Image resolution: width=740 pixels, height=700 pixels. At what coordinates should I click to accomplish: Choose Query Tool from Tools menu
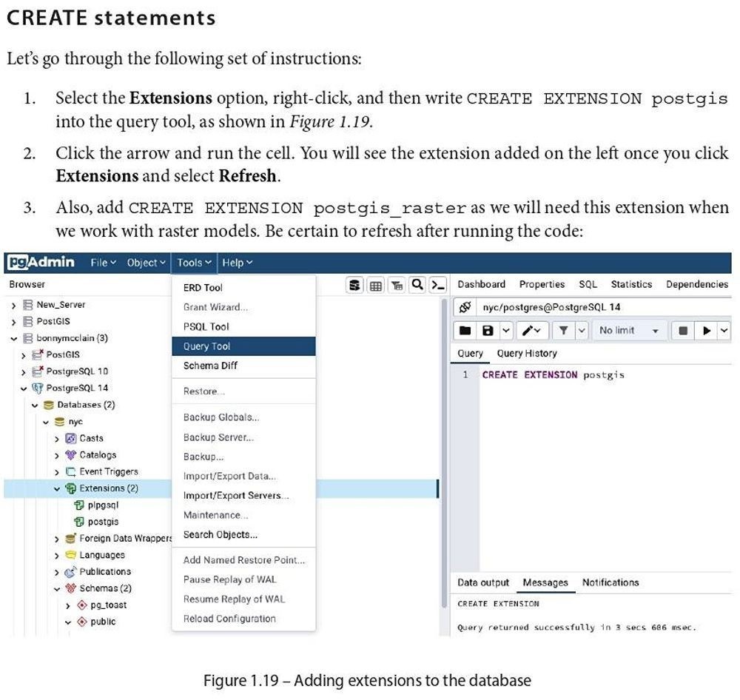[x=243, y=346]
